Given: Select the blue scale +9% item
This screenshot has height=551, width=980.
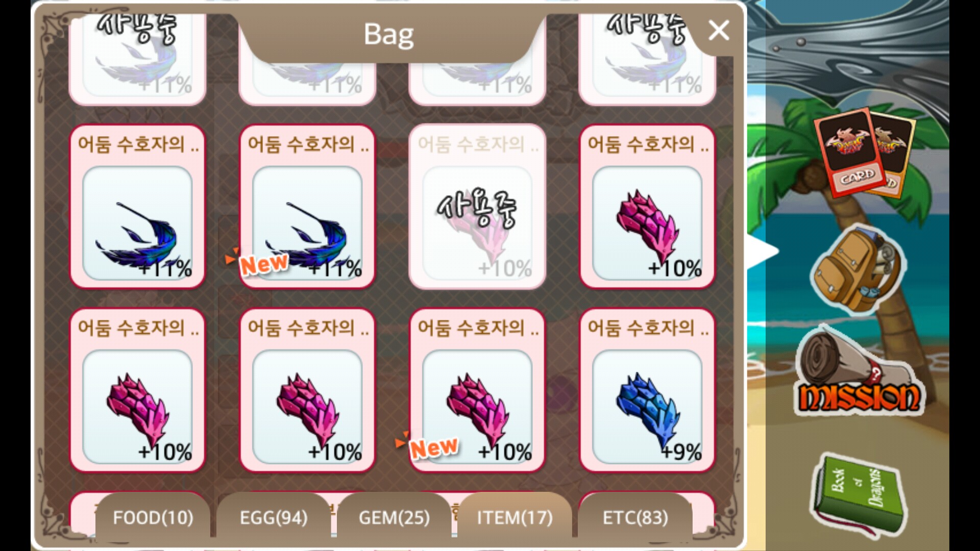Looking at the screenshot, I should pos(647,390).
